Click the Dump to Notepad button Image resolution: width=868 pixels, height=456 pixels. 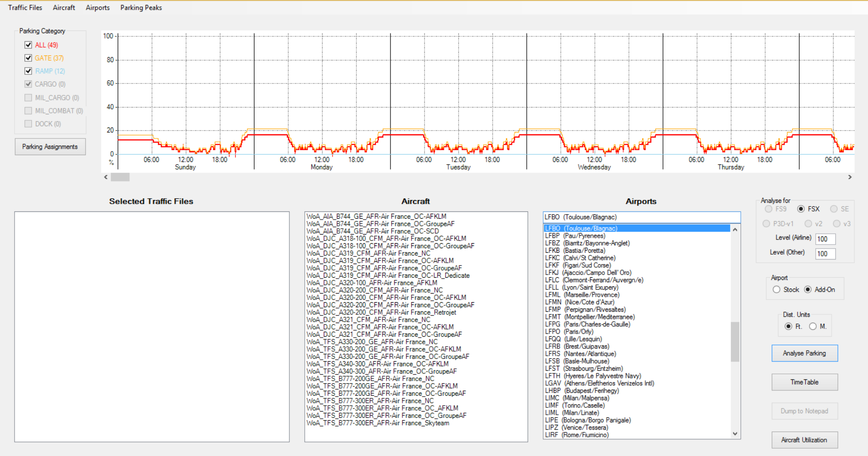804,411
